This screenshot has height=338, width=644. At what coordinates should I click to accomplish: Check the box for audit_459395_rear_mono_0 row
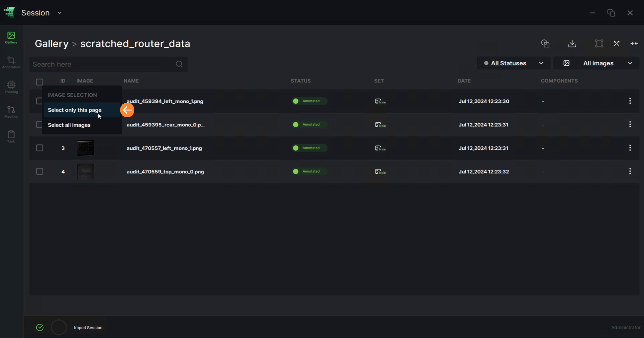point(39,125)
